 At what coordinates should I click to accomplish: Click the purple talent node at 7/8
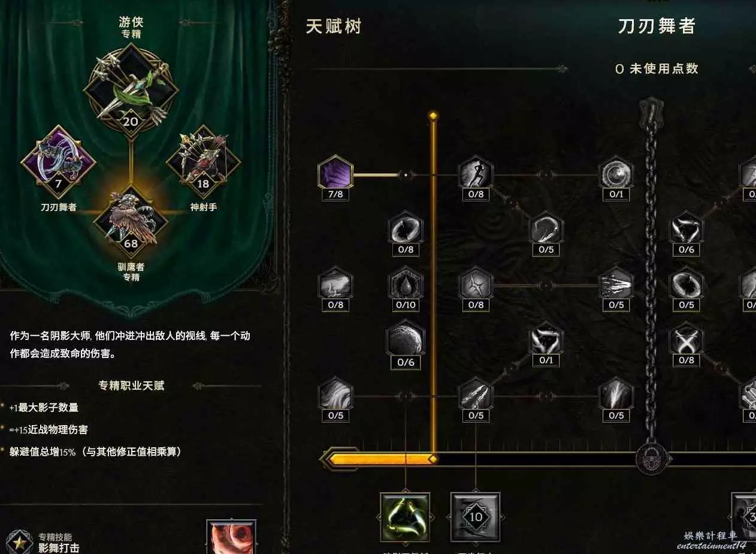coord(335,174)
